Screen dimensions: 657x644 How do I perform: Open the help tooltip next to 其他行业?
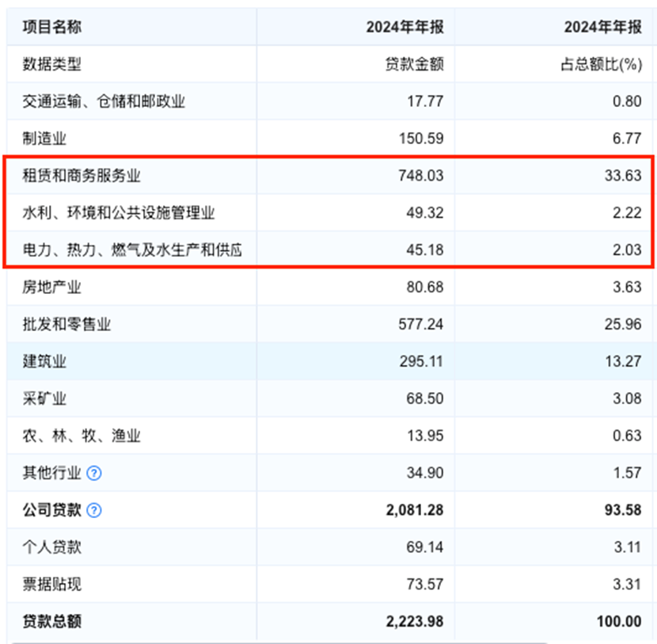click(x=95, y=473)
